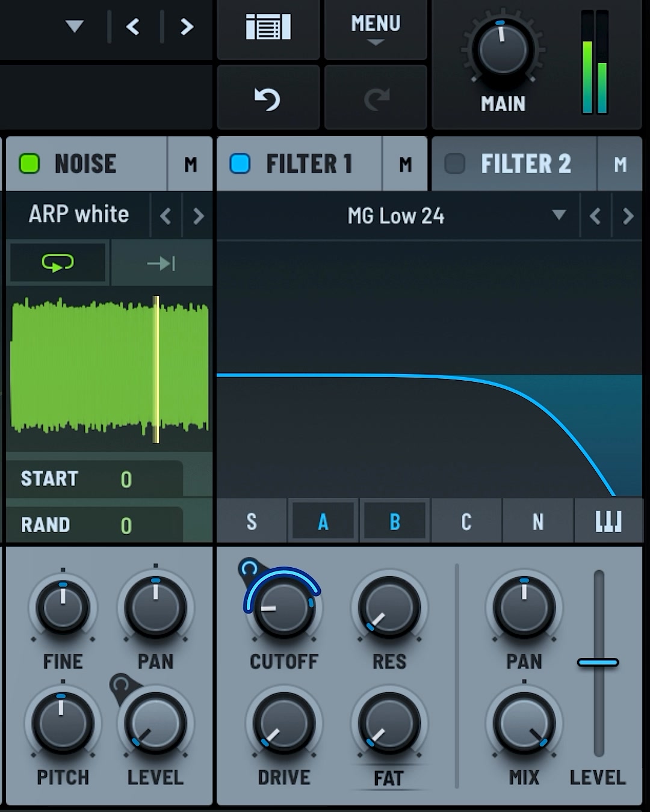Adjust the noise PITCH knob
This screenshot has height=812, width=650.
[x=63, y=724]
